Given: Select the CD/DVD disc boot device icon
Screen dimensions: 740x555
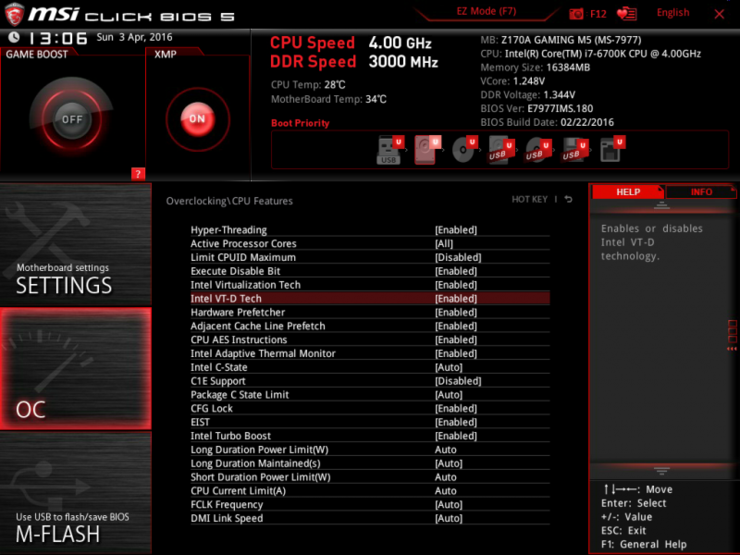Looking at the screenshot, I should click(x=464, y=150).
